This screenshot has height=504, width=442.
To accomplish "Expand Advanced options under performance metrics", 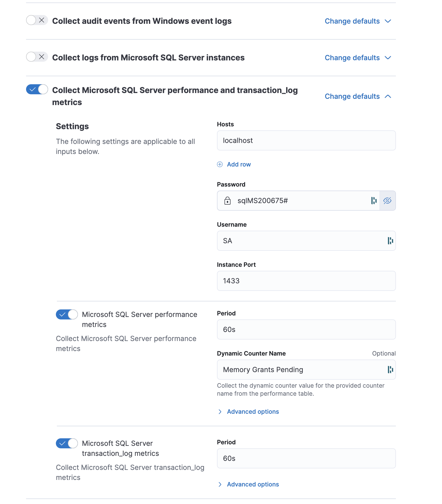I will tap(248, 412).
